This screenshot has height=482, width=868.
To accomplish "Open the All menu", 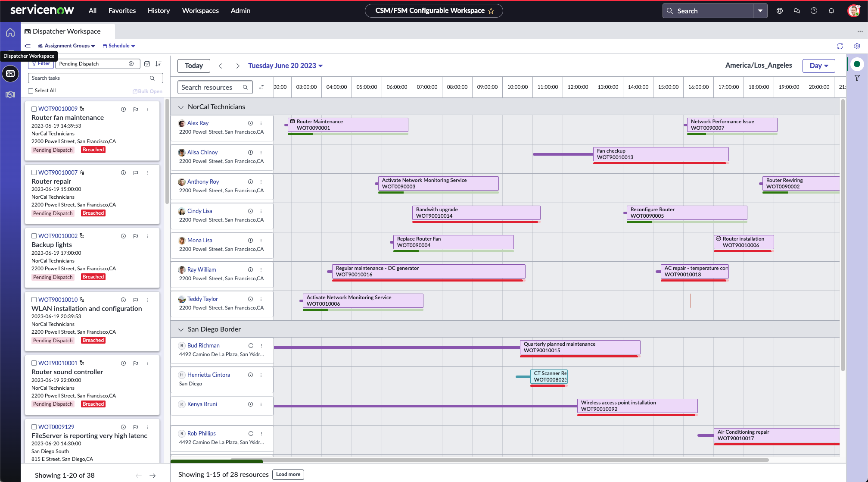I will [x=93, y=11].
